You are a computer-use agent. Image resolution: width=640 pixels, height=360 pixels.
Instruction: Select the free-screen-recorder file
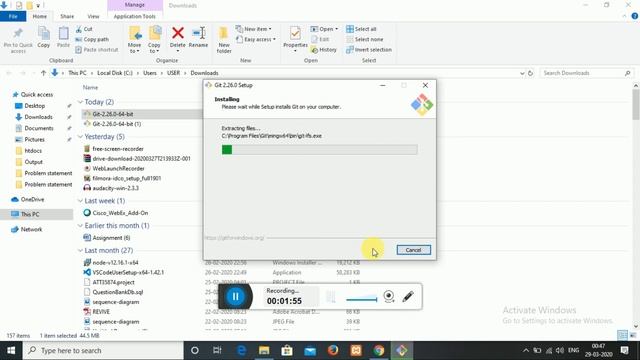118,149
